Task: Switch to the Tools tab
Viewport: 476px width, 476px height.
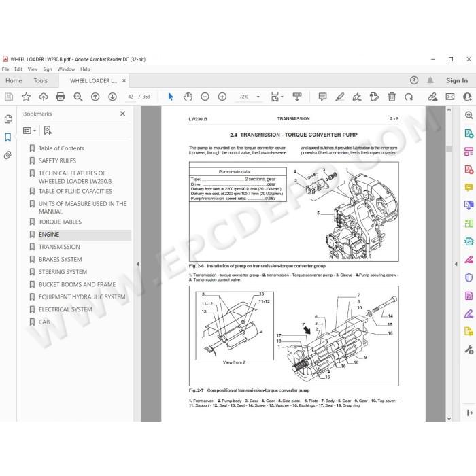Action: pyautogui.click(x=40, y=80)
